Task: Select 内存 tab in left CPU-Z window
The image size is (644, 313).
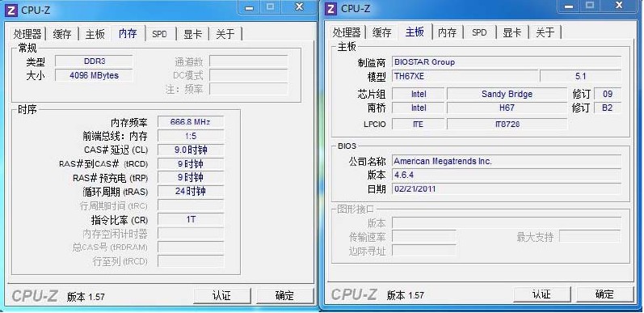Action: pyautogui.click(x=128, y=33)
